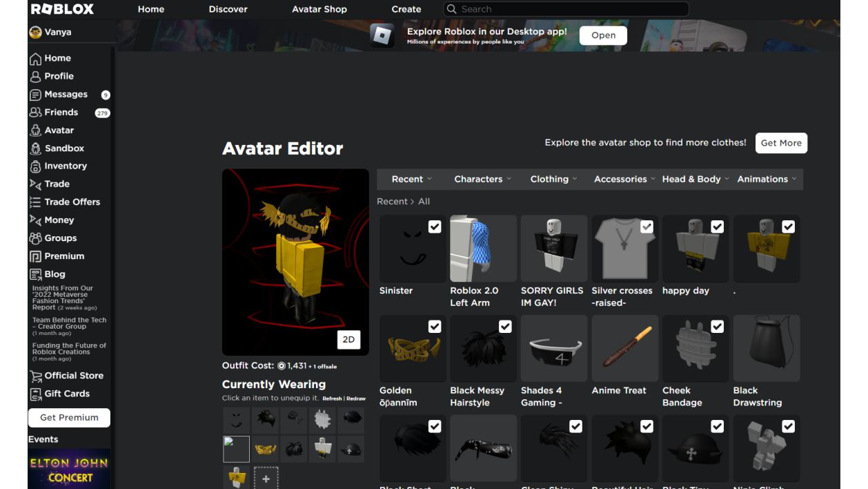Uncheck the yellow shirt item named '.'

[788, 227]
